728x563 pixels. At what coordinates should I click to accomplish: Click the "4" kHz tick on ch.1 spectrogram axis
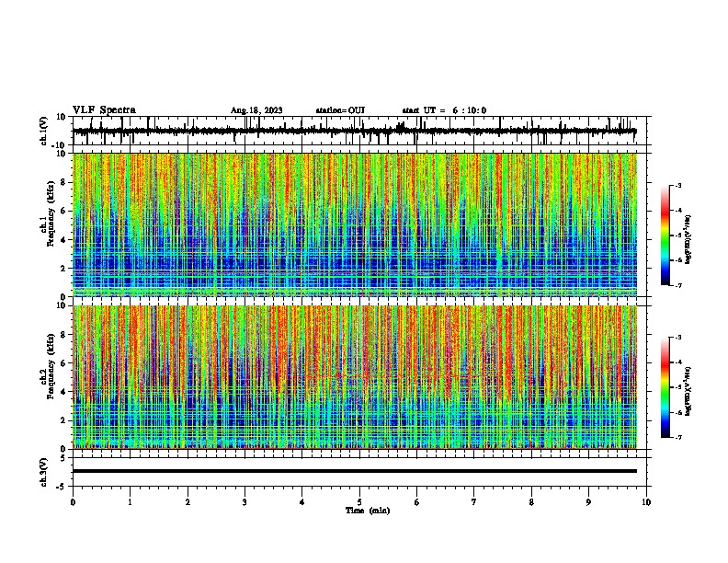click(63, 240)
